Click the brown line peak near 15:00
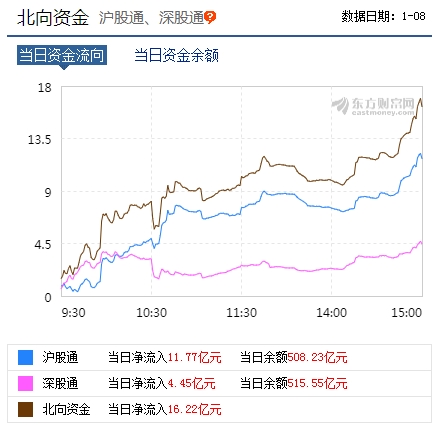This screenshot has height=425, width=444. (421, 99)
